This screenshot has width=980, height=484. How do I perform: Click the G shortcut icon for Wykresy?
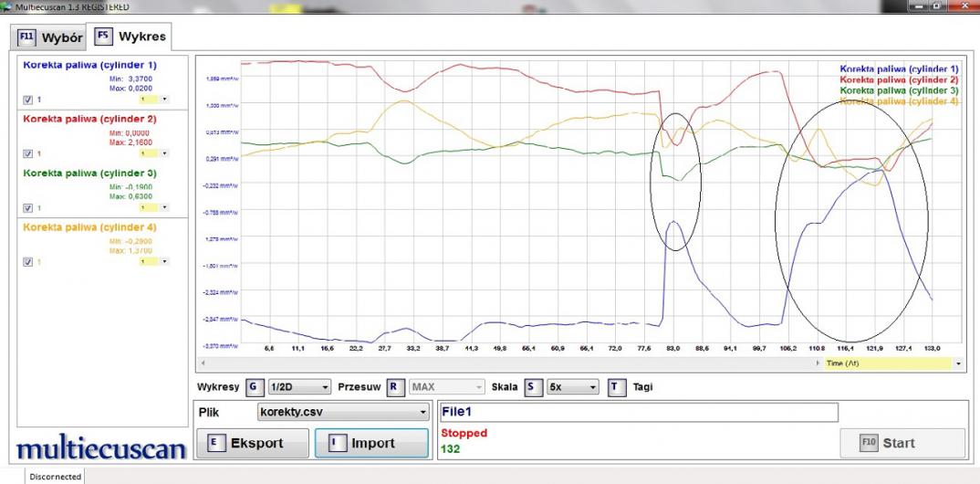click(253, 387)
